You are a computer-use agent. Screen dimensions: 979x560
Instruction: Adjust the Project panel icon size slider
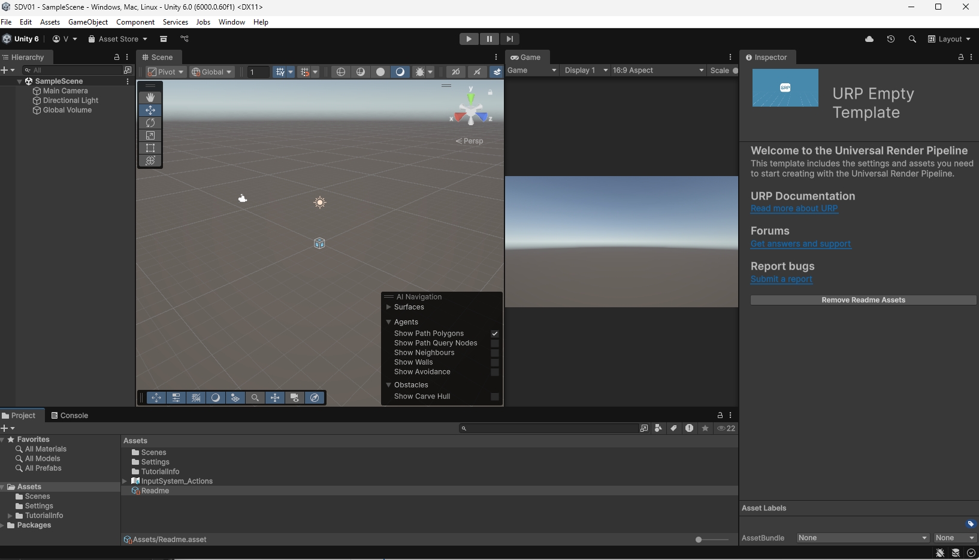(699, 540)
